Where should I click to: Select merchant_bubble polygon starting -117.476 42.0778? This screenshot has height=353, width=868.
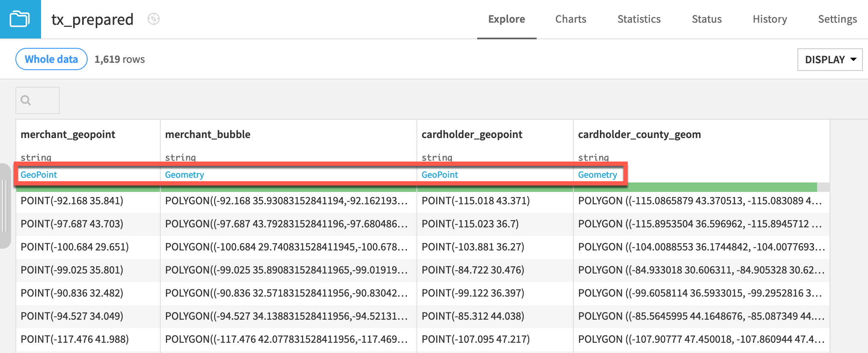coord(289,339)
